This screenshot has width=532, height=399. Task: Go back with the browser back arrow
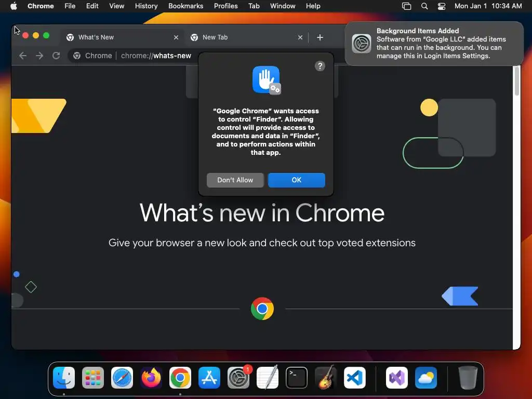(x=23, y=56)
